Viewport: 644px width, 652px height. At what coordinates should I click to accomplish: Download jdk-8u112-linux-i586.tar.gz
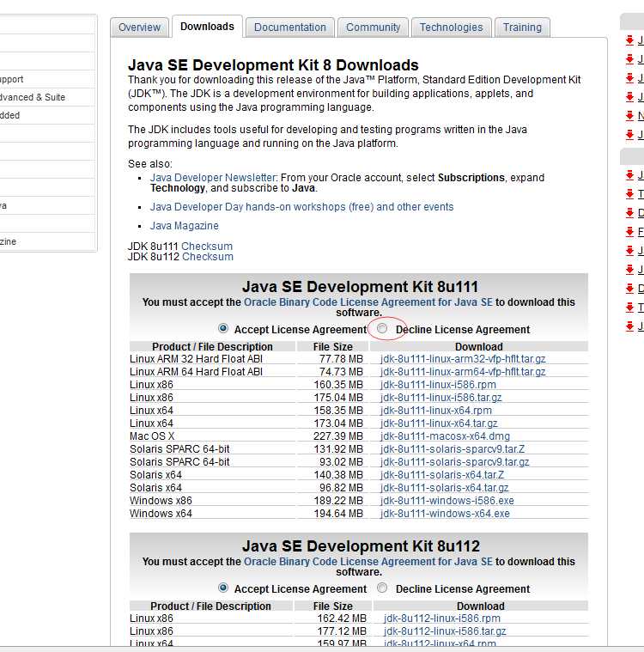click(x=445, y=631)
